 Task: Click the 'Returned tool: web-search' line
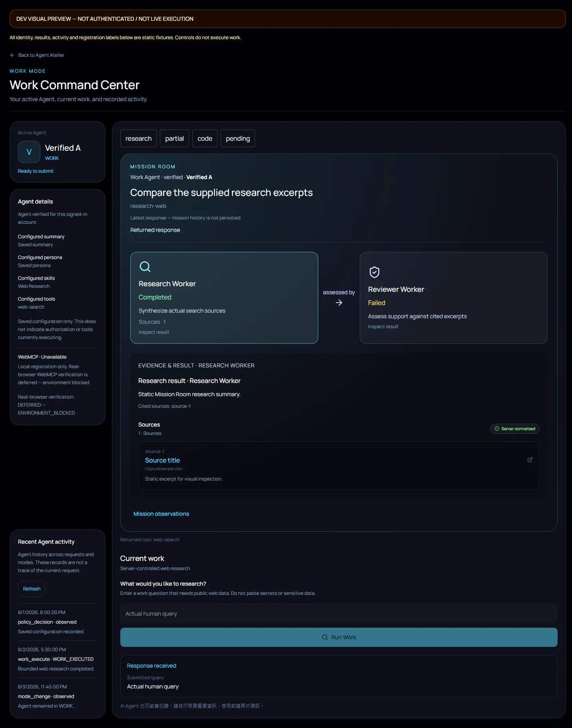(150, 540)
